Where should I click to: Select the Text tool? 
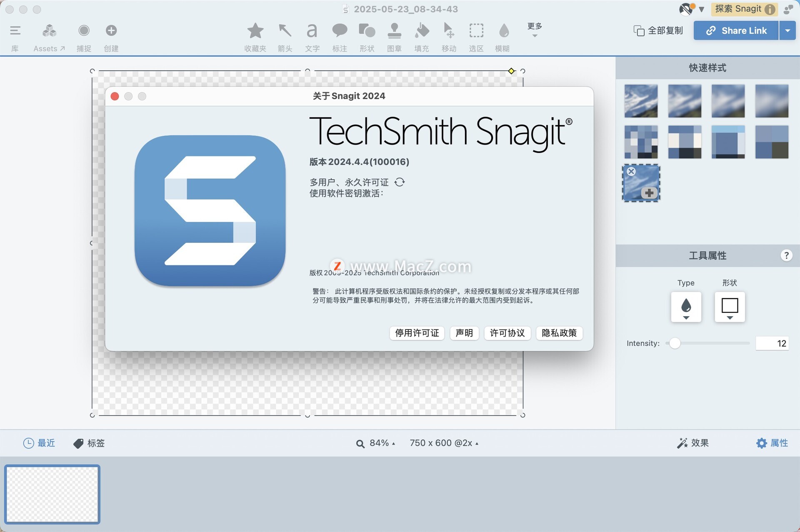(x=312, y=30)
